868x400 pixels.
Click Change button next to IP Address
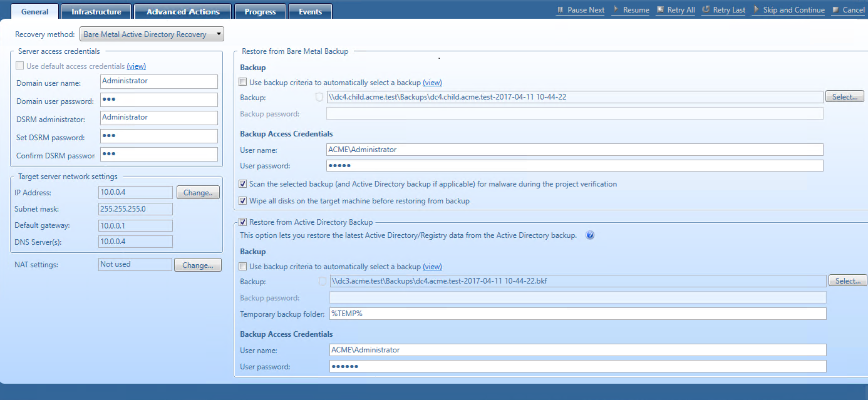199,193
